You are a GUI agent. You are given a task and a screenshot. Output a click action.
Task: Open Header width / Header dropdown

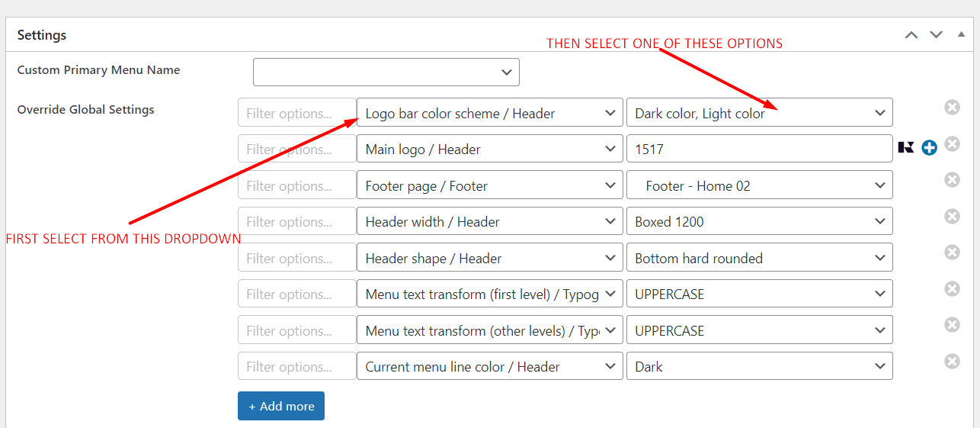pos(490,221)
